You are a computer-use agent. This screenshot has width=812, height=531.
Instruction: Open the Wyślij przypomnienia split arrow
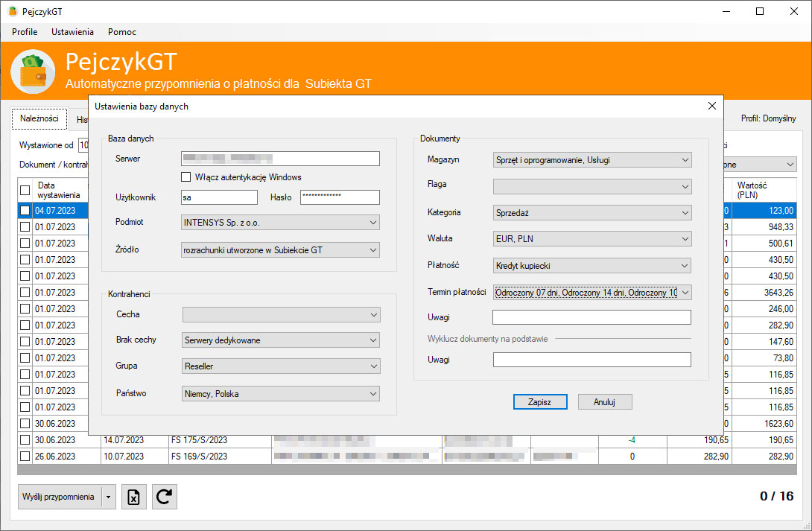pos(108,497)
